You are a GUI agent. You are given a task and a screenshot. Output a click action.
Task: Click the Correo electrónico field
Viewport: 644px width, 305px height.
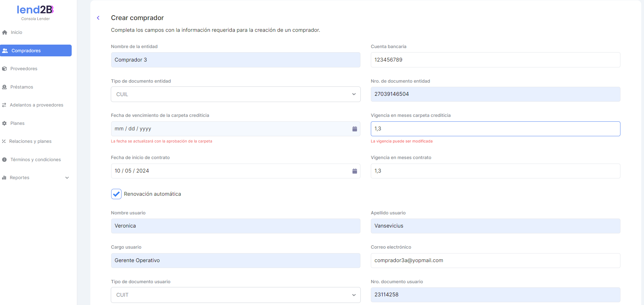495,260
